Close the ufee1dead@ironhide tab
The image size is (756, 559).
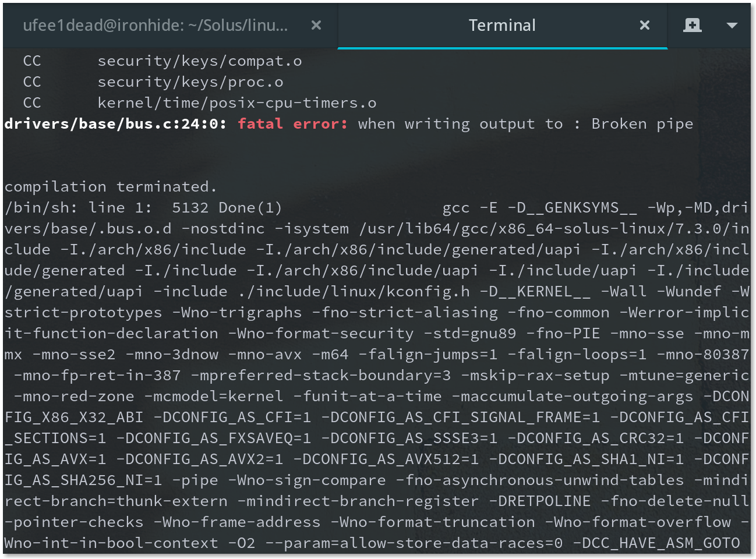316,25
